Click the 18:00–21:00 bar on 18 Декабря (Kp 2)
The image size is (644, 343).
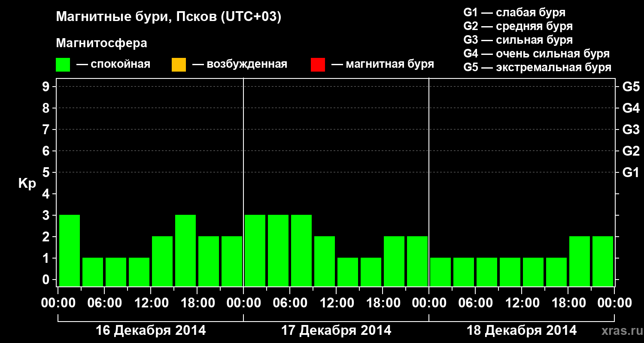point(580,261)
